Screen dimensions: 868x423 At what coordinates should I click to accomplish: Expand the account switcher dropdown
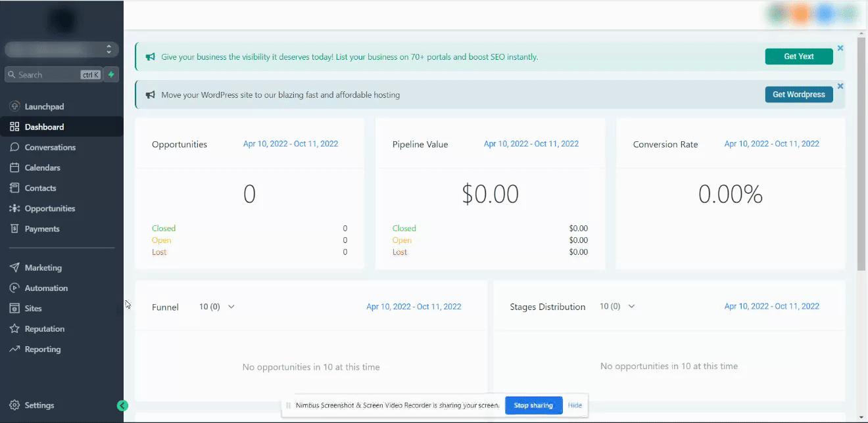point(62,49)
